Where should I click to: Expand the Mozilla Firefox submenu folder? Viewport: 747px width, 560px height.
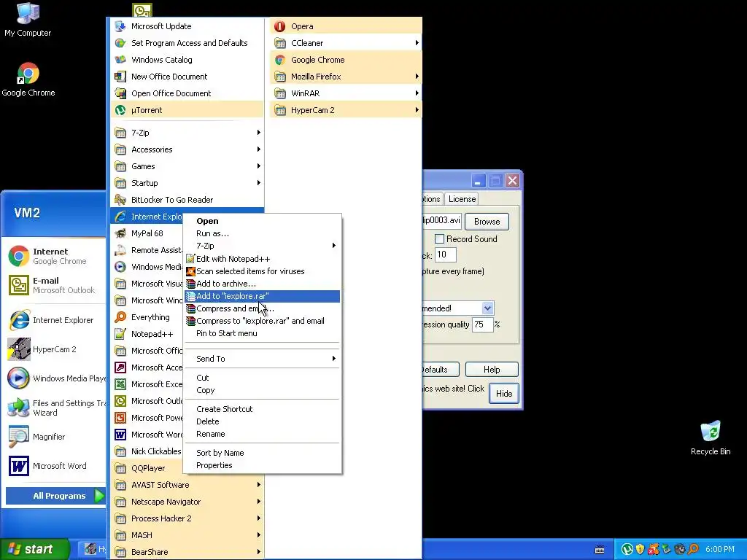pos(346,76)
